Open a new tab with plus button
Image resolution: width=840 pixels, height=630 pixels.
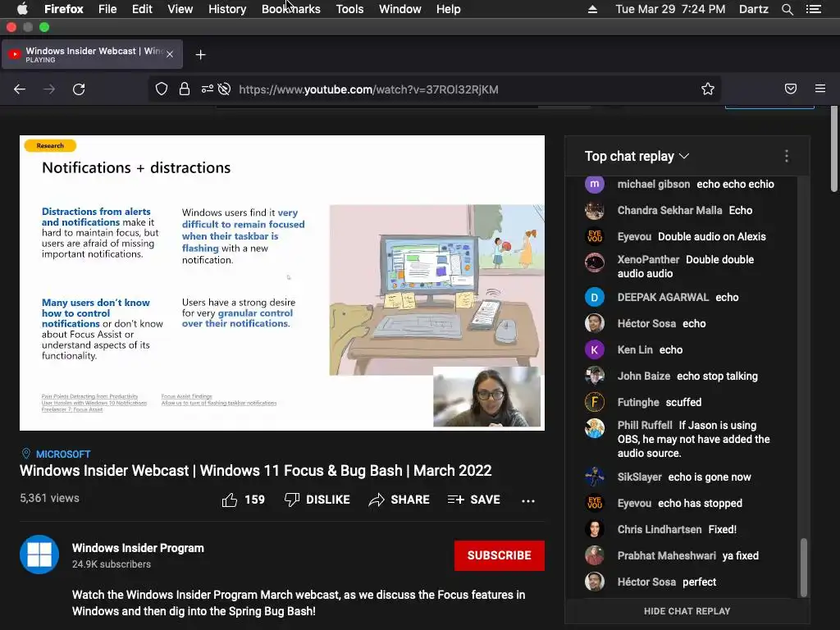[x=200, y=55]
